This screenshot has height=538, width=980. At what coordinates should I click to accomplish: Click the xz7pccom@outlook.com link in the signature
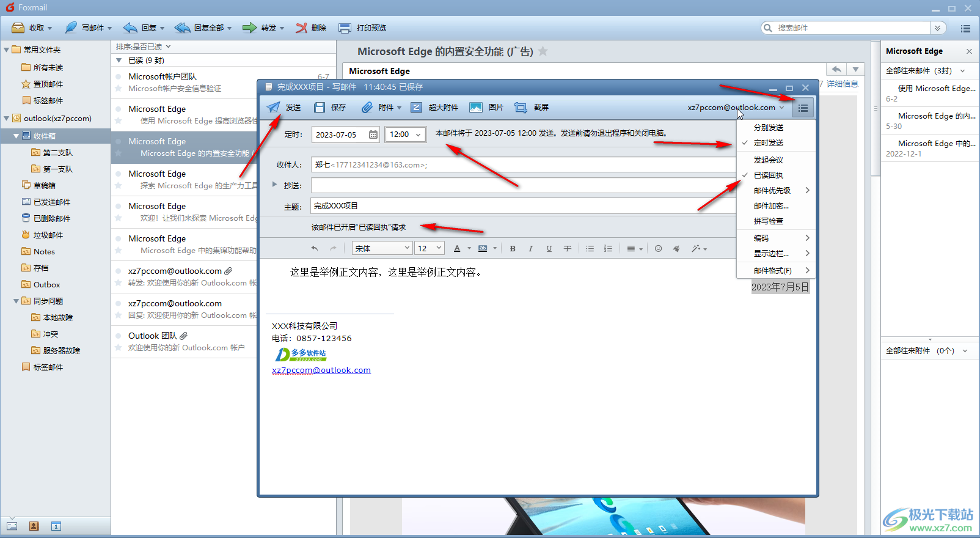[x=321, y=370]
